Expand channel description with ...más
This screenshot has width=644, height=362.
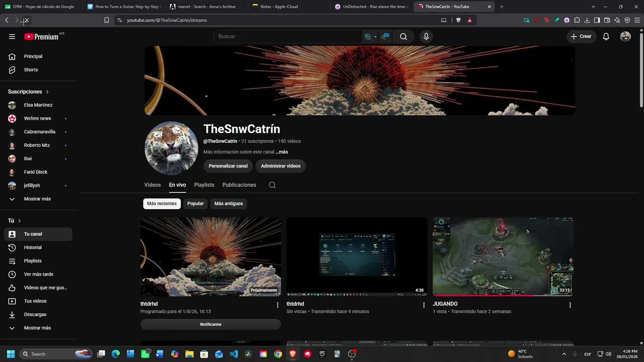(x=282, y=152)
